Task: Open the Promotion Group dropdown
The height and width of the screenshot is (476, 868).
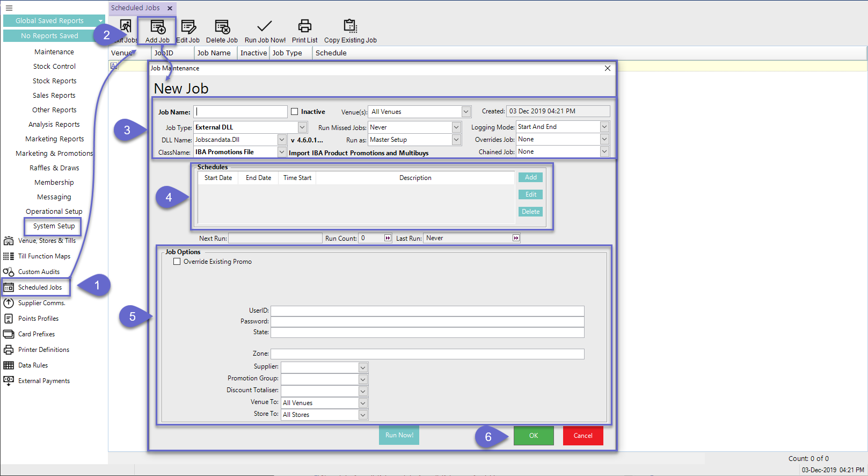Action: (363, 379)
